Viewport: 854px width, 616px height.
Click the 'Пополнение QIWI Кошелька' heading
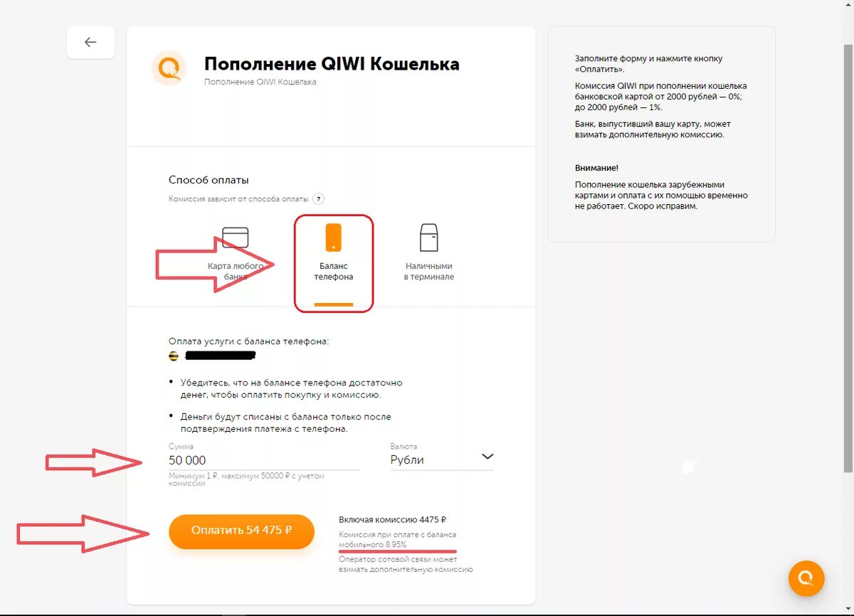pos(332,64)
